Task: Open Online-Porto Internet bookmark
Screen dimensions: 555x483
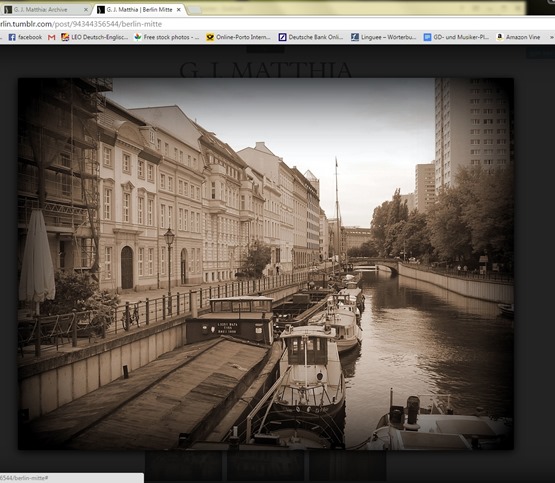Action: [x=239, y=37]
